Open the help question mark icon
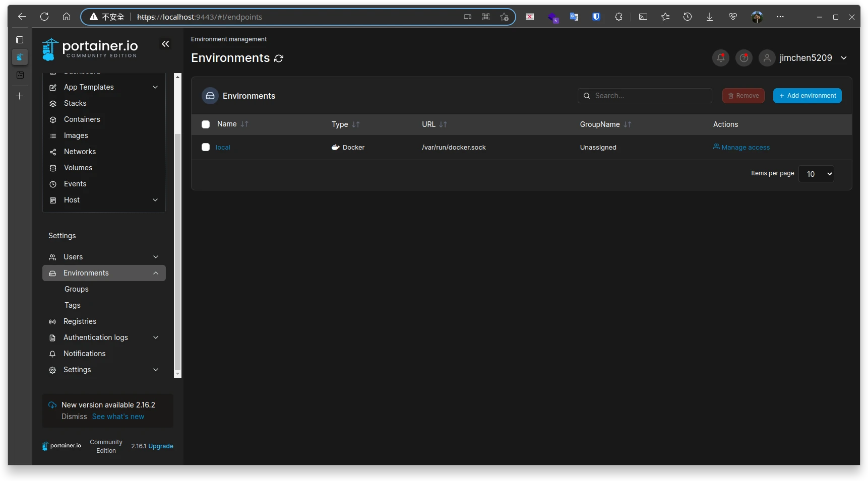This screenshot has width=868, height=481. click(743, 58)
